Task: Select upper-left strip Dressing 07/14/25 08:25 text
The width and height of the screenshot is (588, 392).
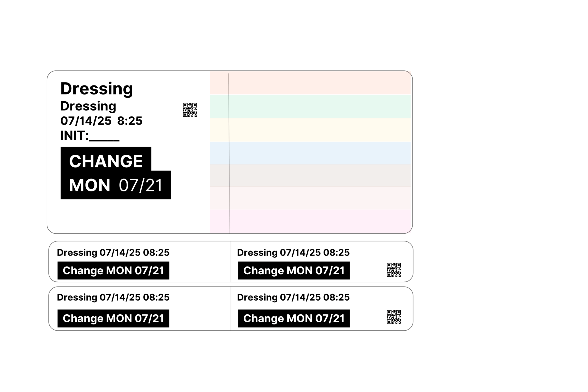Action: point(113,253)
